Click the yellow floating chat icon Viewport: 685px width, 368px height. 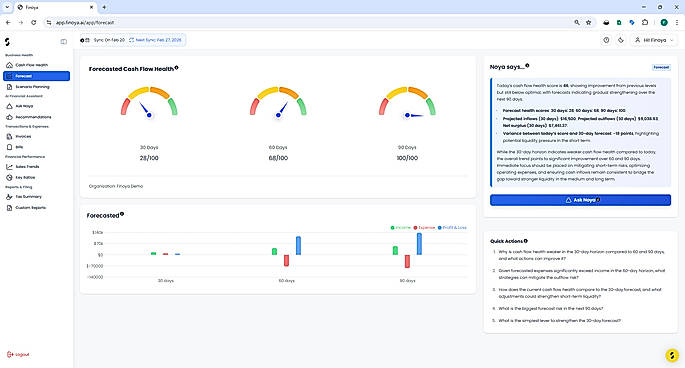672,355
